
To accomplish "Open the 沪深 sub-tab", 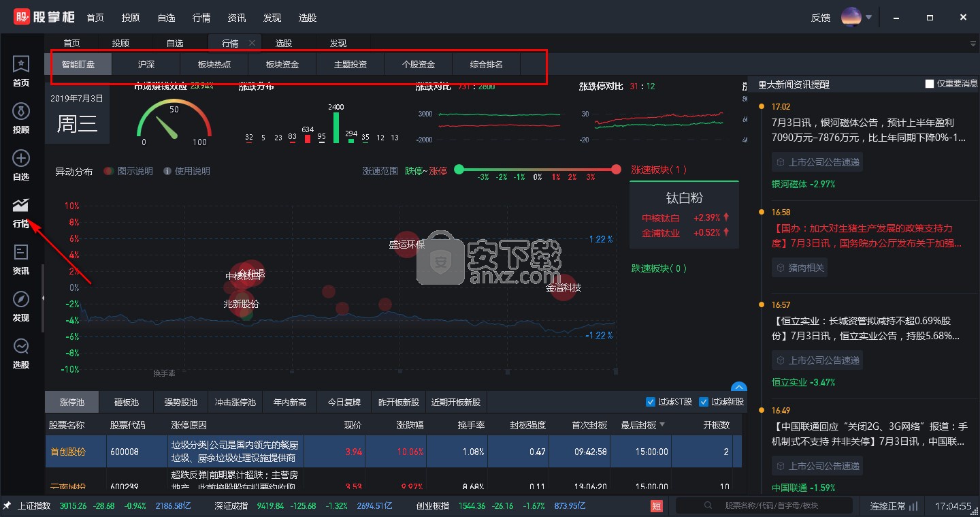I will [x=146, y=65].
